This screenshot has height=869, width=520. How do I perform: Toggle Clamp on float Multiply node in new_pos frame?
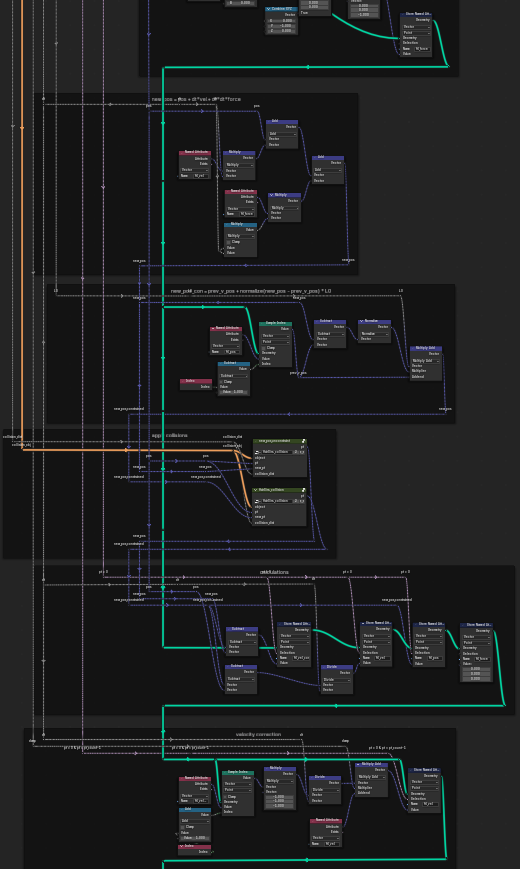(x=228, y=242)
